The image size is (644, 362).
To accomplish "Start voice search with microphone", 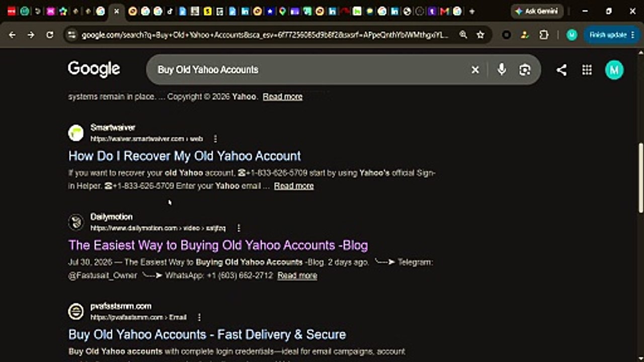I will (x=501, y=70).
